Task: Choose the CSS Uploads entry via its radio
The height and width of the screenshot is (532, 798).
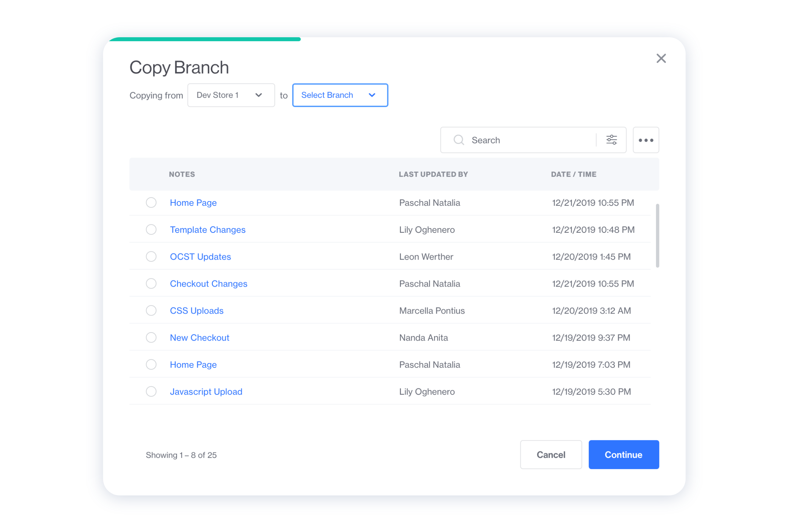Action: click(151, 311)
